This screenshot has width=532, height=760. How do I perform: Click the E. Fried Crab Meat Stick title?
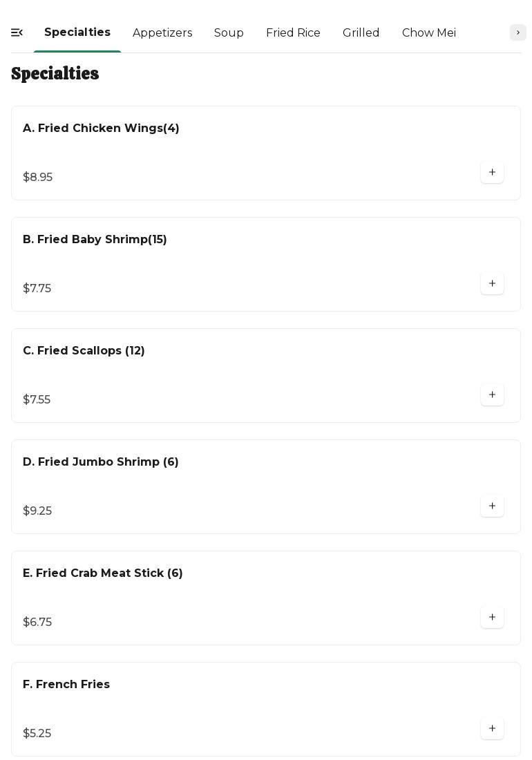click(103, 573)
